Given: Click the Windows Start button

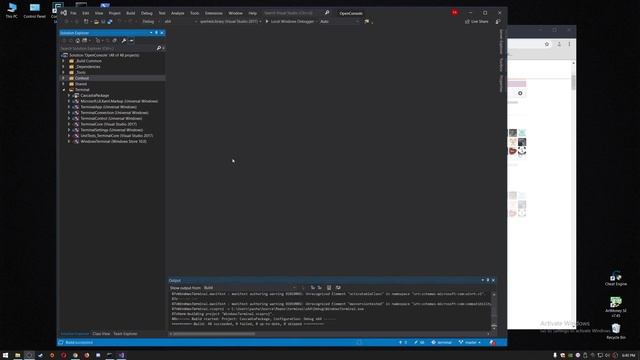Looking at the screenshot, I should click(5, 355).
